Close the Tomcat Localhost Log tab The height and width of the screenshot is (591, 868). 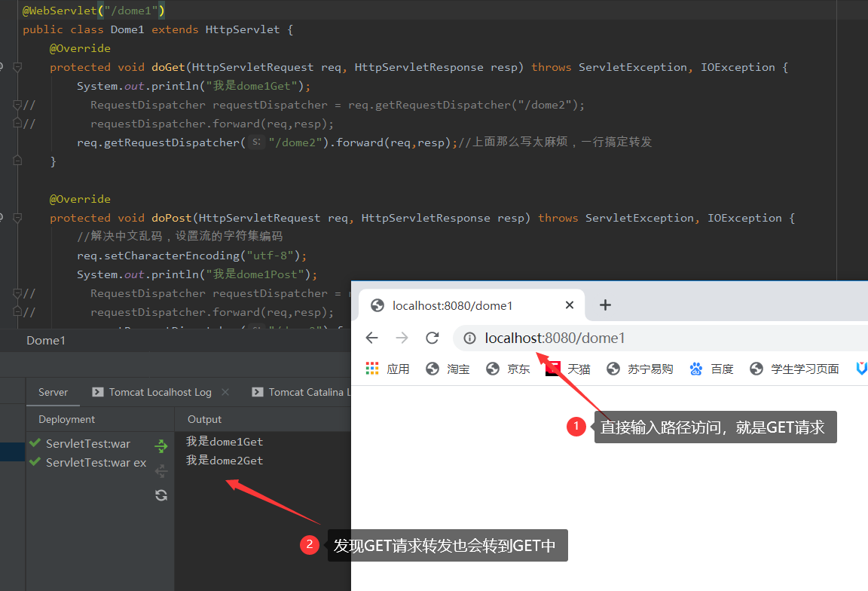pos(225,392)
